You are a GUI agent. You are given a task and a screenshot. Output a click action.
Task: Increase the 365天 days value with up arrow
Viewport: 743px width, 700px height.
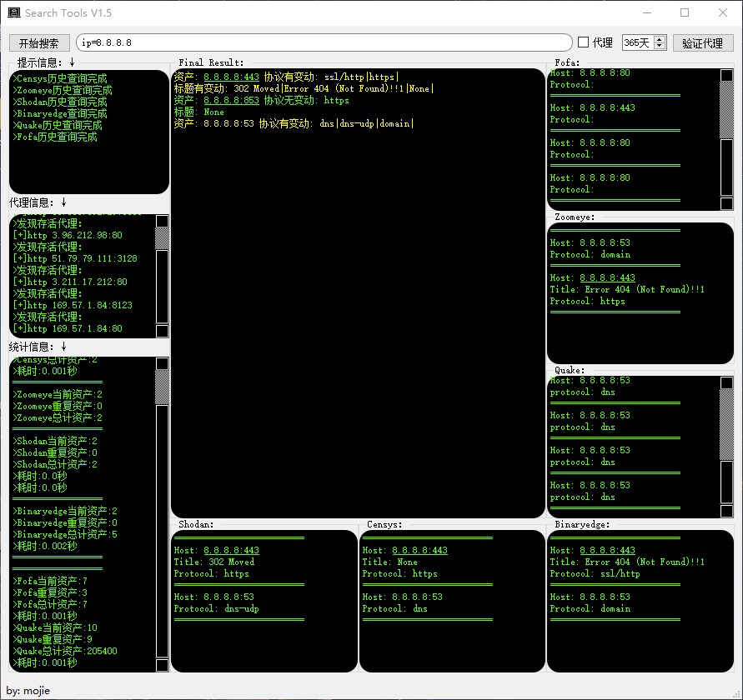[660, 39]
